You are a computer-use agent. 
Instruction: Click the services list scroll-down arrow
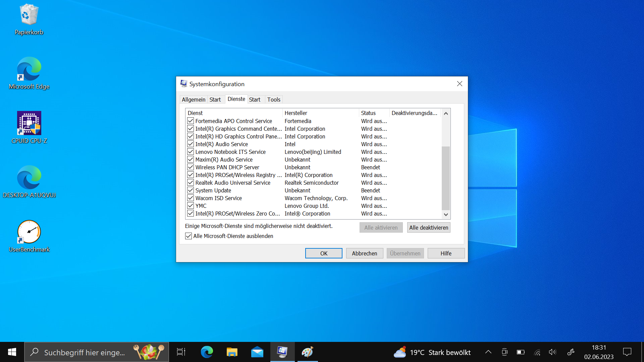click(x=446, y=215)
